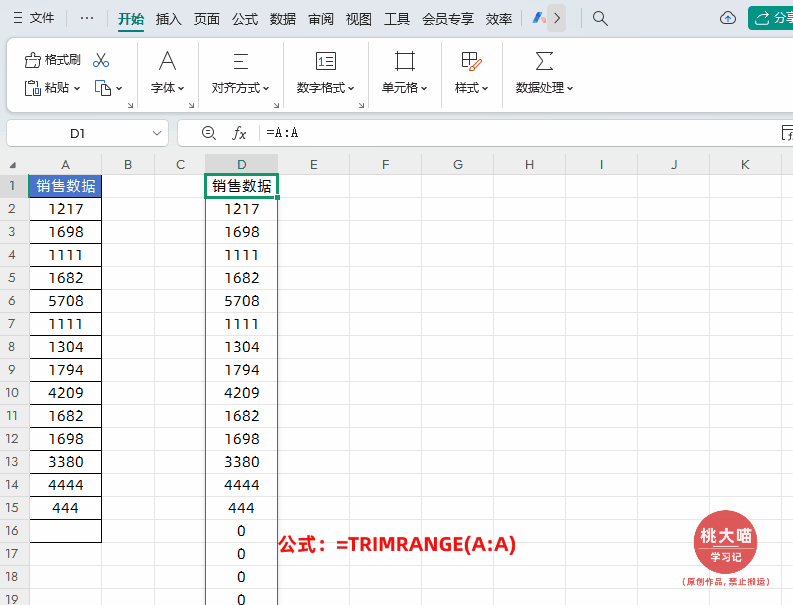Click cell A10 containing 4209

(x=65, y=393)
